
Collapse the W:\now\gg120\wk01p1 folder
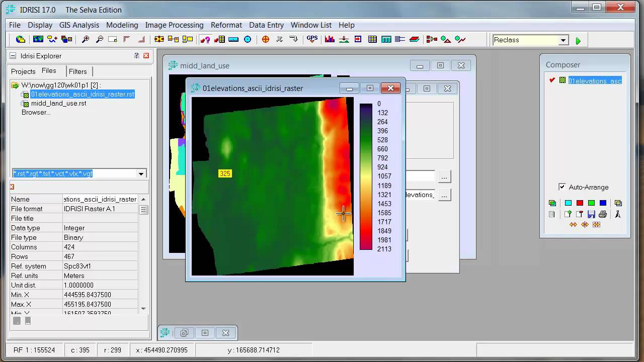pos(15,85)
